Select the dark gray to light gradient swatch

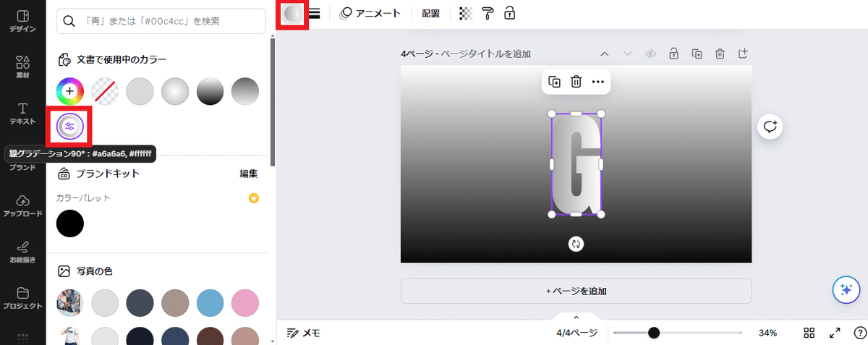tap(245, 91)
